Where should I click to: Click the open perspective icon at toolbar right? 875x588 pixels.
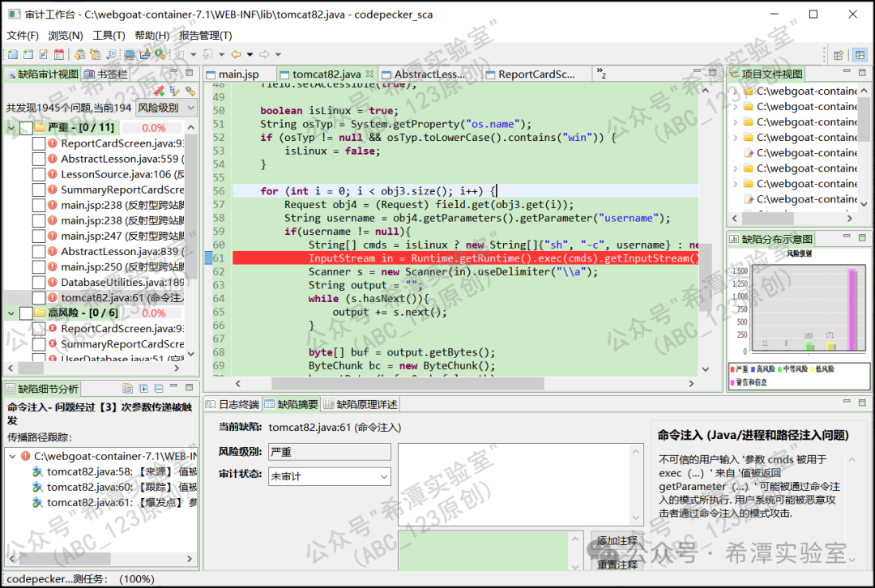[839, 55]
